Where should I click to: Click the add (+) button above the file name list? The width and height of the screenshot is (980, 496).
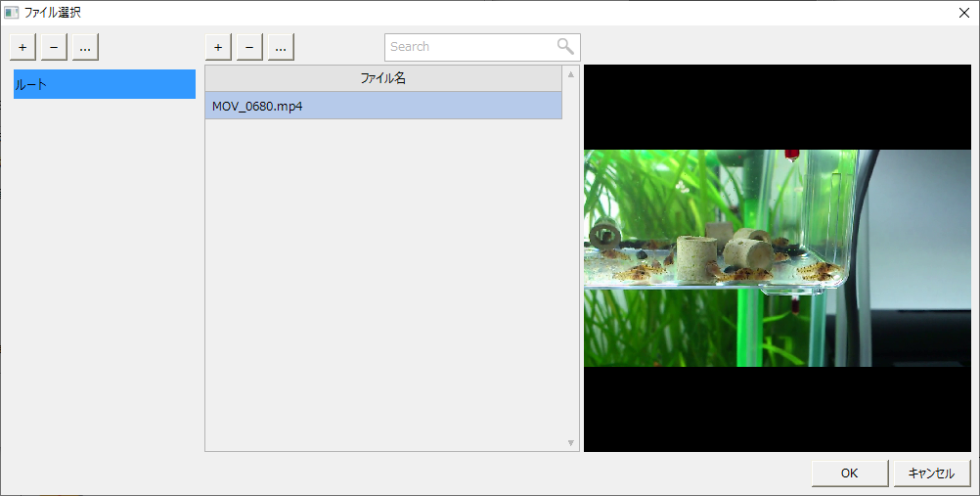pos(218,47)
